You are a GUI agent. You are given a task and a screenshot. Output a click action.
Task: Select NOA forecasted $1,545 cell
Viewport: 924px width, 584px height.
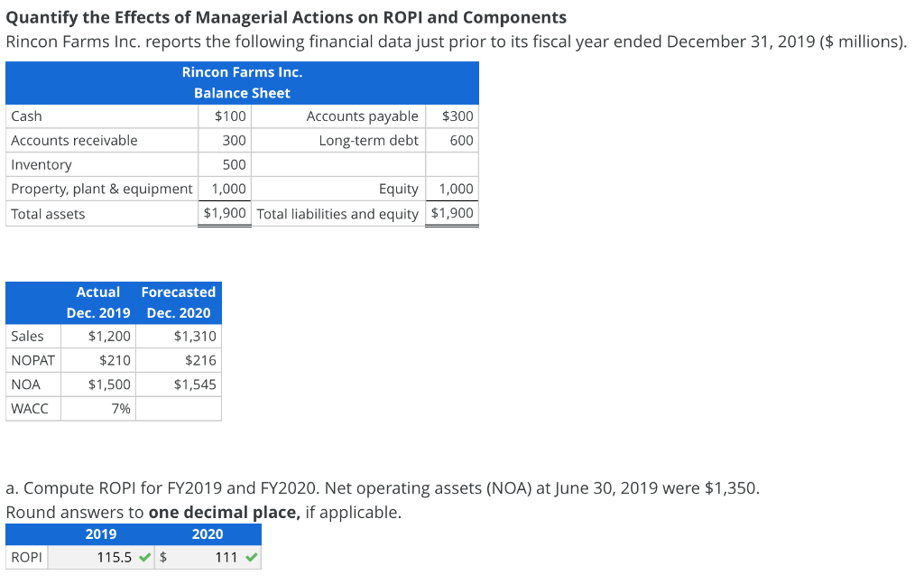tap(179, 385)
